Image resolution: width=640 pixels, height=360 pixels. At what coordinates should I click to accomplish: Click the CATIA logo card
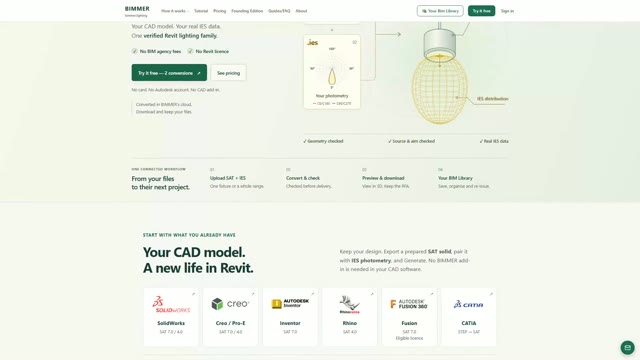pos(469,317)
